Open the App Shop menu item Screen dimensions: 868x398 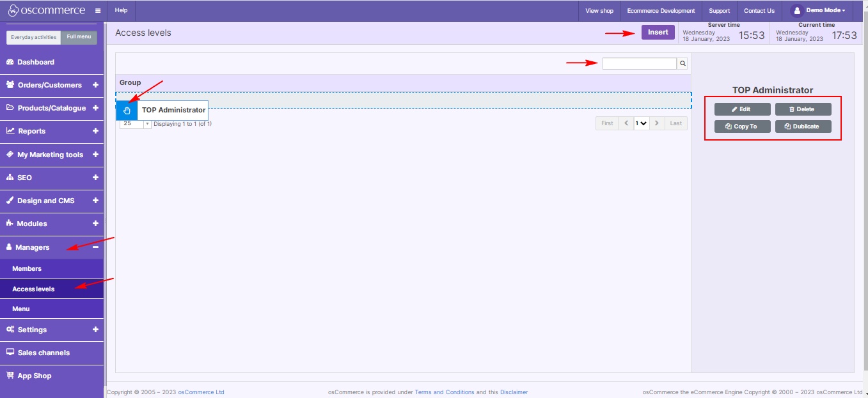(52, 376)
